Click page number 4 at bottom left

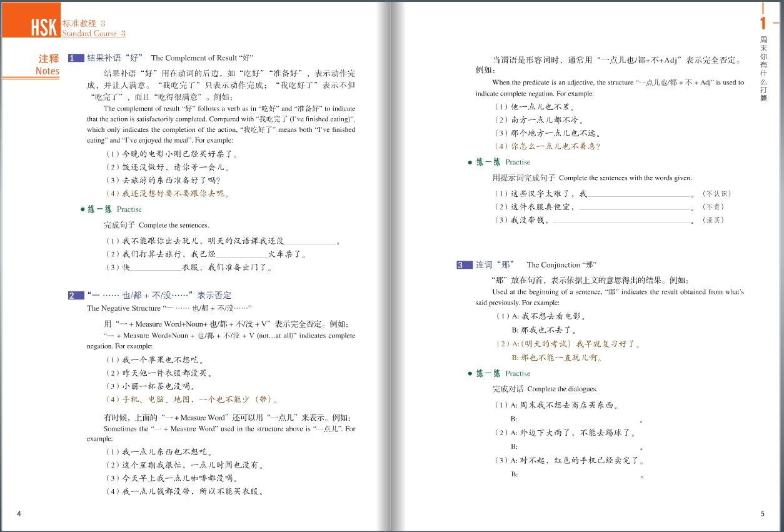pos(19,514)
